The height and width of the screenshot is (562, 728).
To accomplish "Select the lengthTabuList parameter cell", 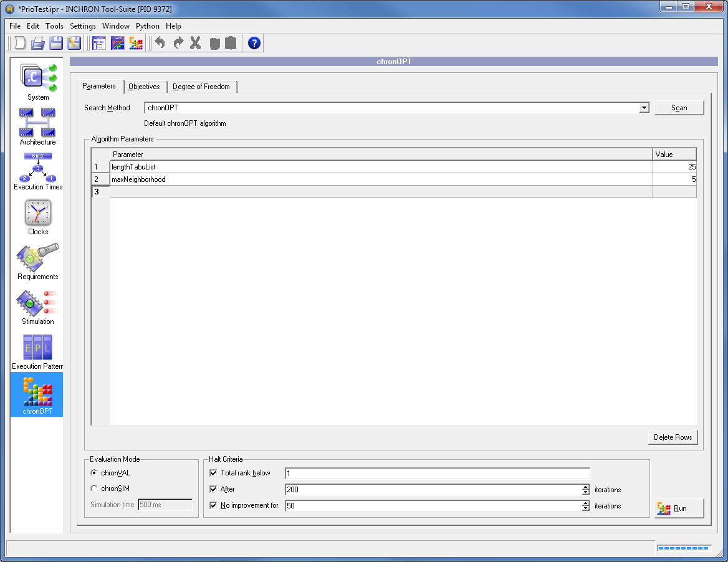I will [381, 166].
